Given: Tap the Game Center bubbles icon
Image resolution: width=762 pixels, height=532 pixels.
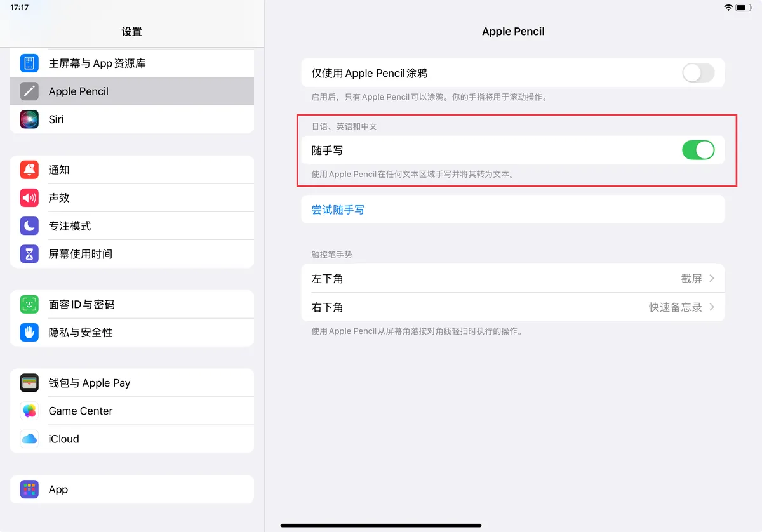Looking at the screenshot, I should tap(29, 411).
